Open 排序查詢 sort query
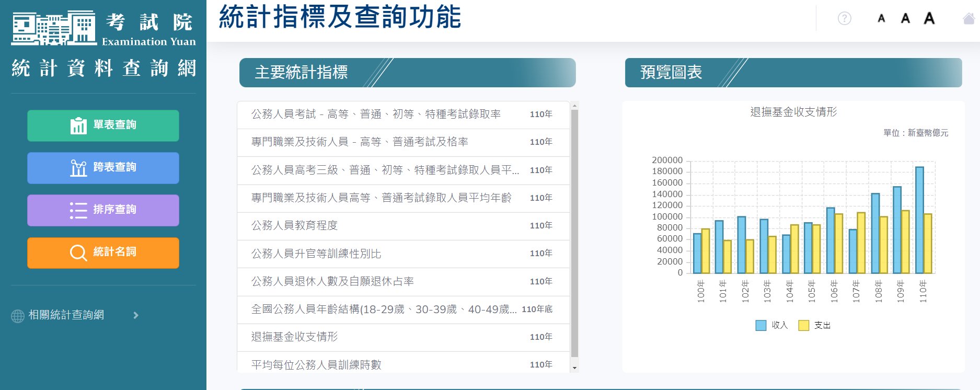980x390 pixels. (x=103, y=210)
